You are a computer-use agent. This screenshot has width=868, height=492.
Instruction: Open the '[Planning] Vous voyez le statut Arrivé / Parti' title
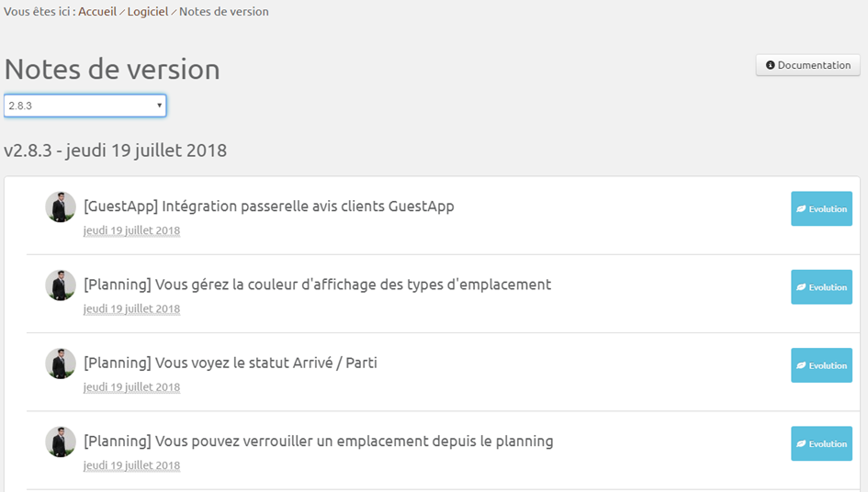pyautogui.click(x=230, y=363)
